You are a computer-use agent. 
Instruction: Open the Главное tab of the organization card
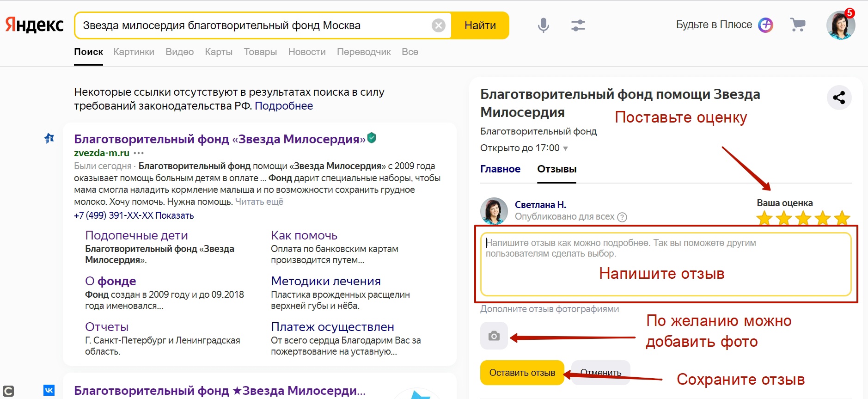pyautogui.click(x=500, y=169)
